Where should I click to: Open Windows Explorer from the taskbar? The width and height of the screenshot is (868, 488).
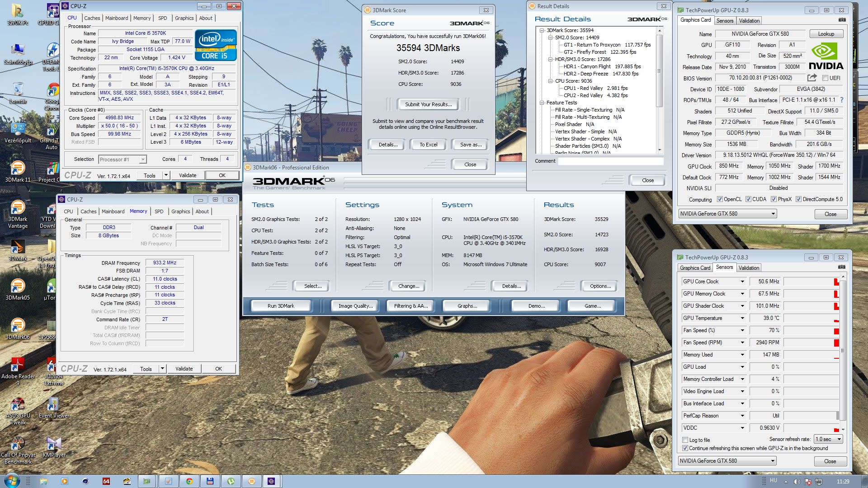[43, 481]
